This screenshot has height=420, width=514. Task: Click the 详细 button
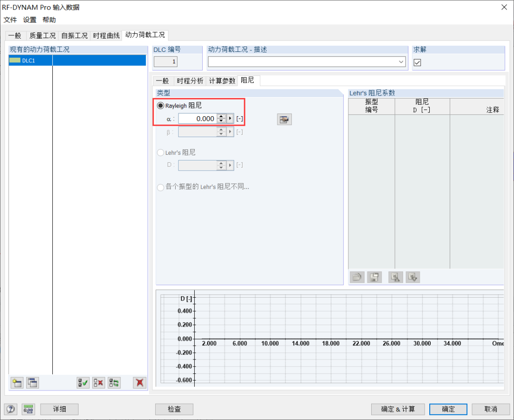59,409
